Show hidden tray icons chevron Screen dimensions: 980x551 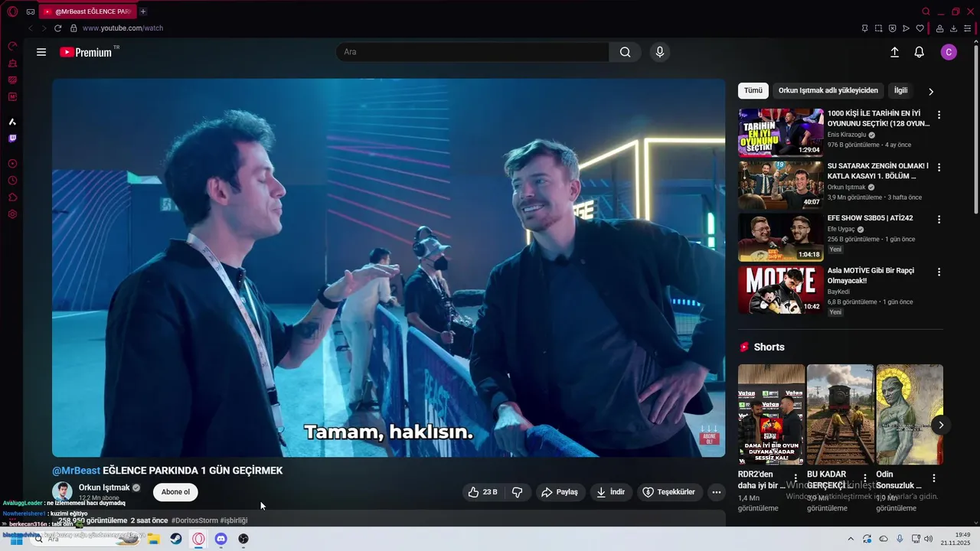(851, 539)
